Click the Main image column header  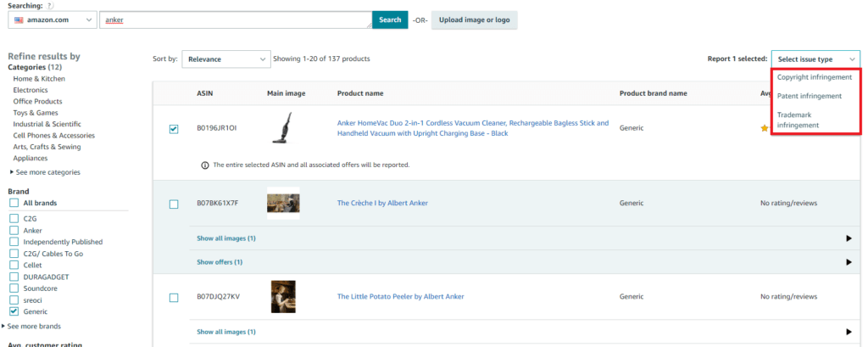tap(287, 93)
